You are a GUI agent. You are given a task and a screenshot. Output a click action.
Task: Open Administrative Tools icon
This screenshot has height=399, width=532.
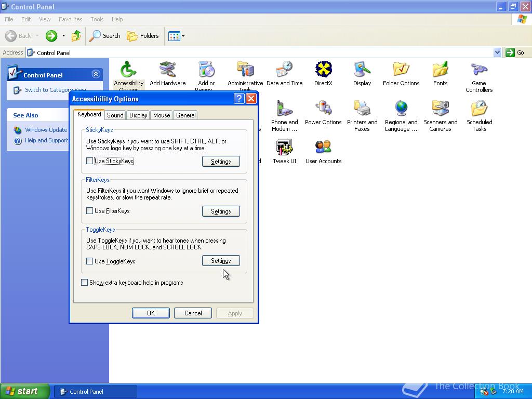(x=245, y=75)
